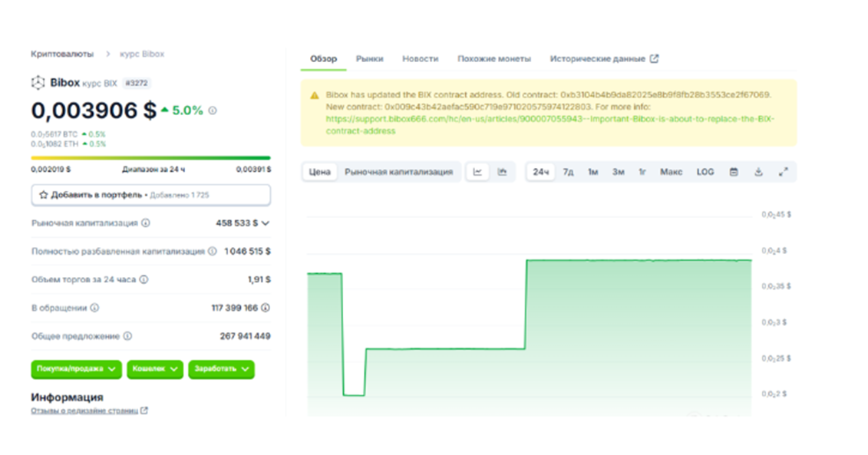Viewport: 868px width, 455px height.
Task: Click the Bibox coin logo icon
Action: [x=38, y=83]
